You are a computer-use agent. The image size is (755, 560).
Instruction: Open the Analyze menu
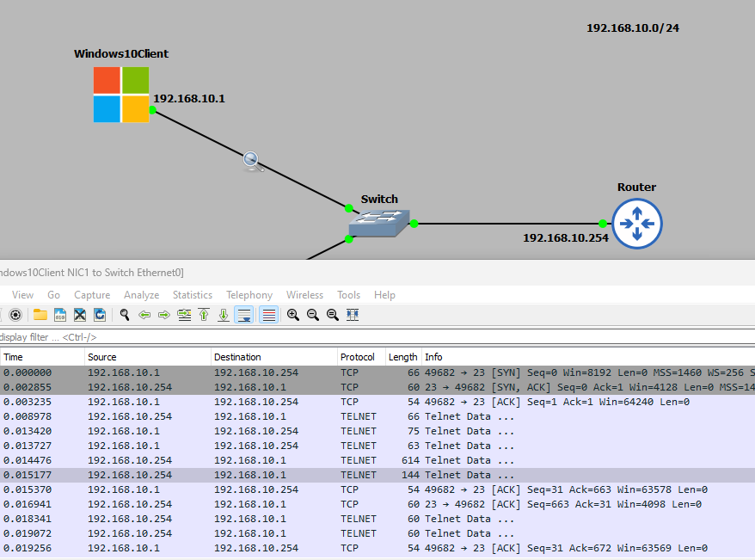(x=141, y=295)
